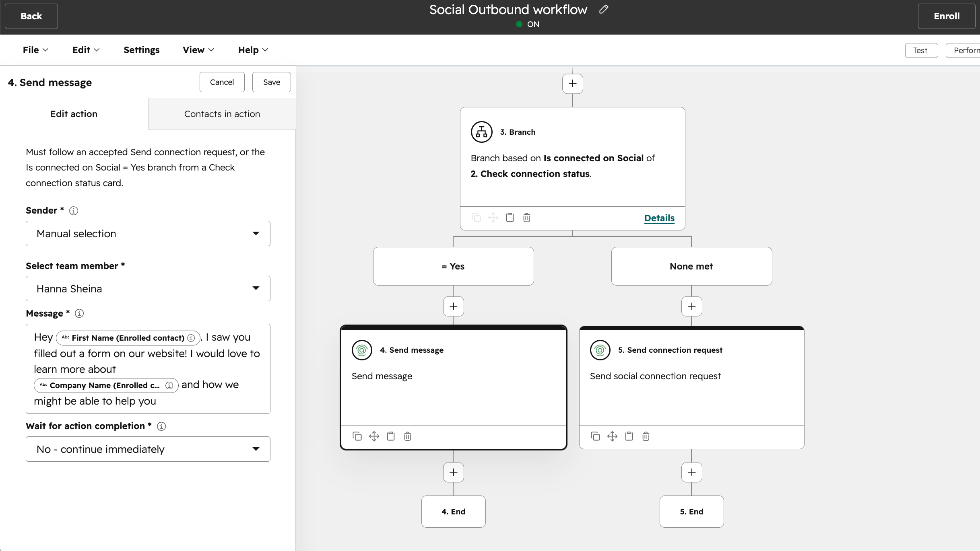Open the Select team member dropdown
Image resolution: width=980 pixels, height=551 pixels.
(x=148, y=288)
